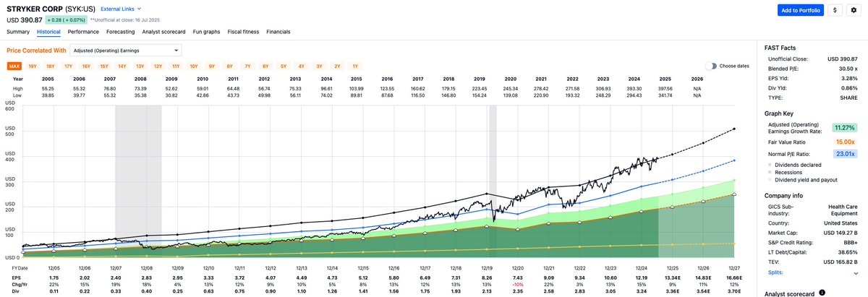Click the 15.00x Fair Value Ratio swatch
This screenshot has width=868, height=297.
coord(843,142)
